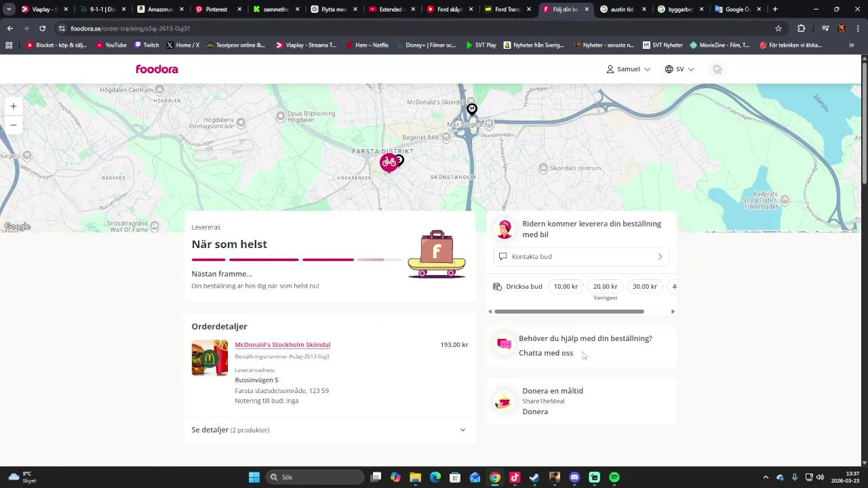Viewport: 868px width, 488px height.
Task: Select the 10,00 kr tip option
Action: click(x=566, y=287)
